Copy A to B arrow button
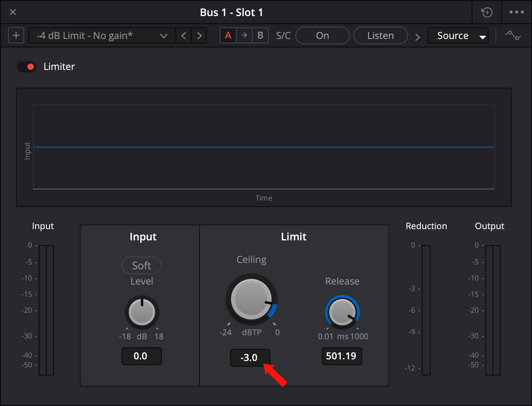The image size is (532, 406). click(244, 35)
